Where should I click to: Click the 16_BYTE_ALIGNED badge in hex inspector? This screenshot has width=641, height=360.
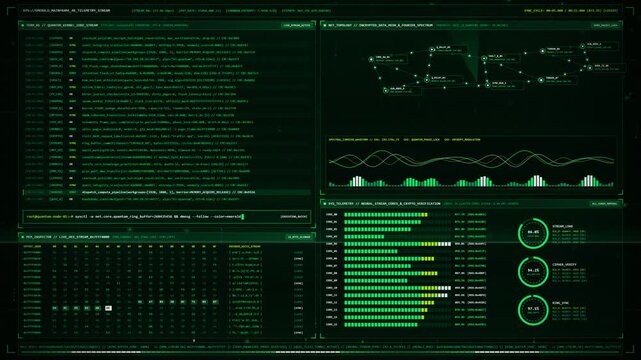click(x=299, y=237)
